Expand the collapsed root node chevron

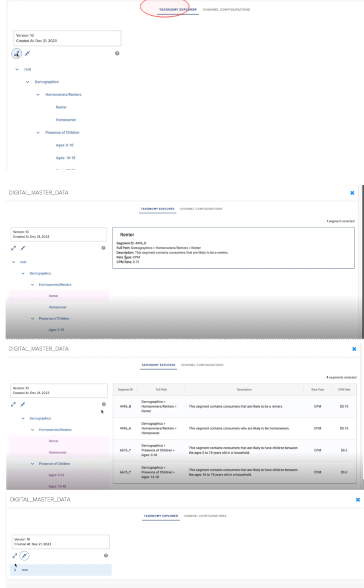point(15,570)
